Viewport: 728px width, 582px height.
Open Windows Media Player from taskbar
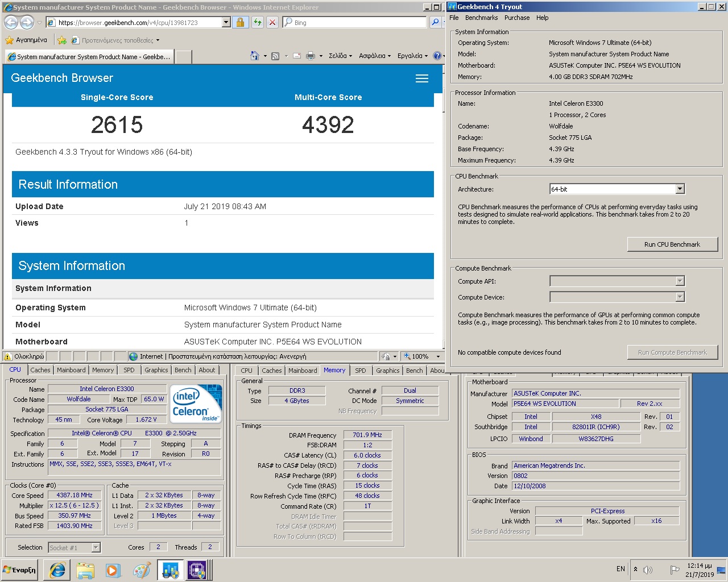113,570
